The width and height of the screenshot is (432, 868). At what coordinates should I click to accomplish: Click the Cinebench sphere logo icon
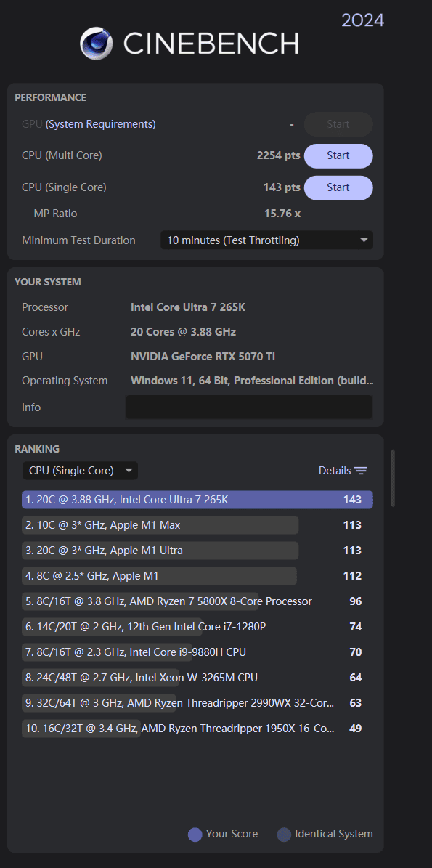tap(97, 43)
